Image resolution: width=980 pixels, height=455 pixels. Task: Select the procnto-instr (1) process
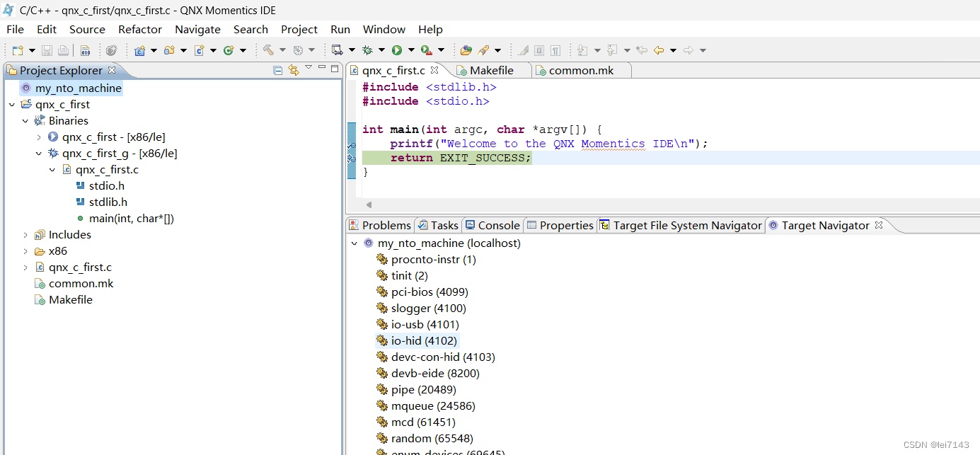[433, 260]
